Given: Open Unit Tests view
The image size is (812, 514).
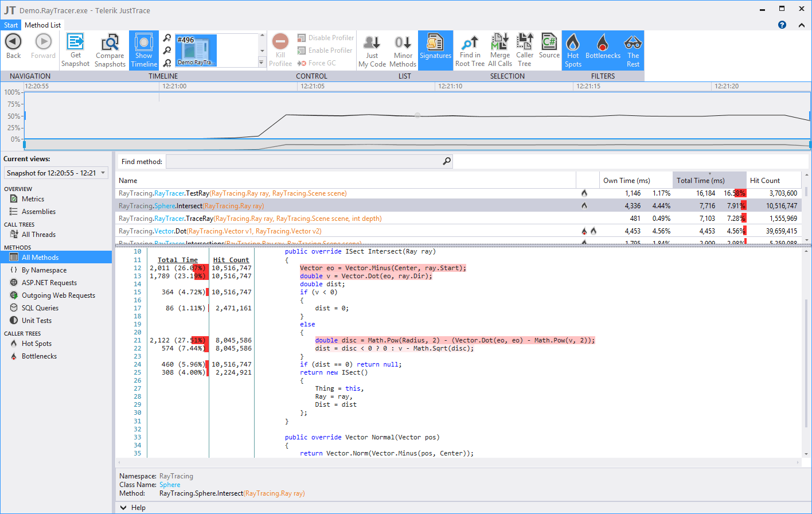Looking at the screenshot, I should 37,321.
